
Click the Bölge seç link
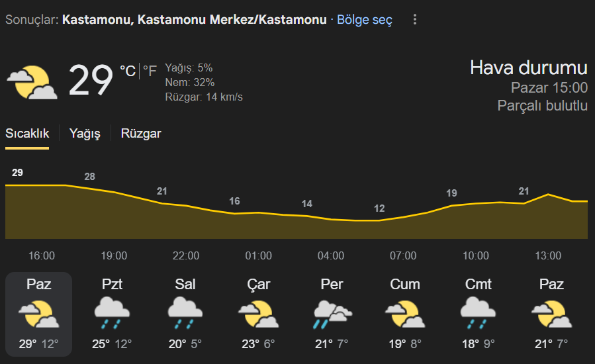[364, 20]
